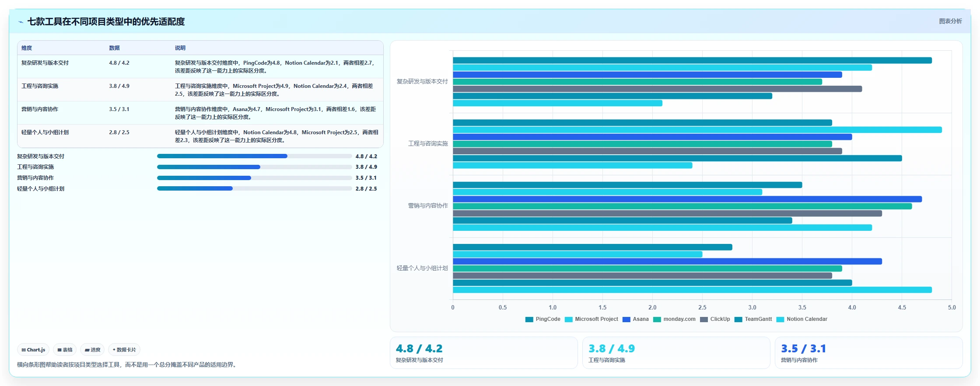Click the 说明 column header
980x386 pixels.
pyautogui.click(x=180, y=48)
